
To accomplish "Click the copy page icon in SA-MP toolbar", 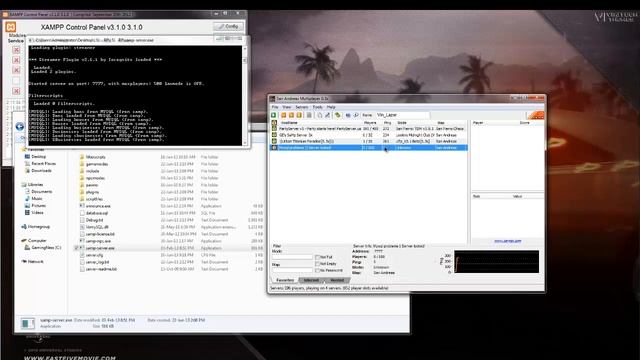I will 320,115.
